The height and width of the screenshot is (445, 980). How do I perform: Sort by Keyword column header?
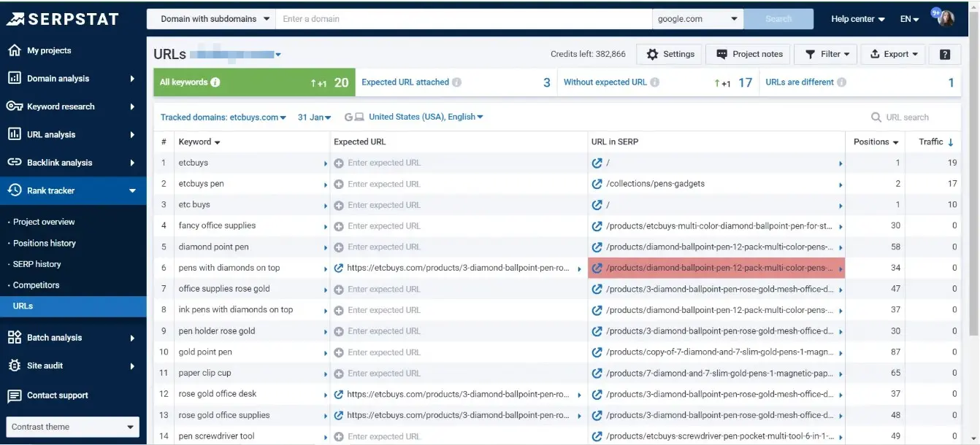(199, 142)
